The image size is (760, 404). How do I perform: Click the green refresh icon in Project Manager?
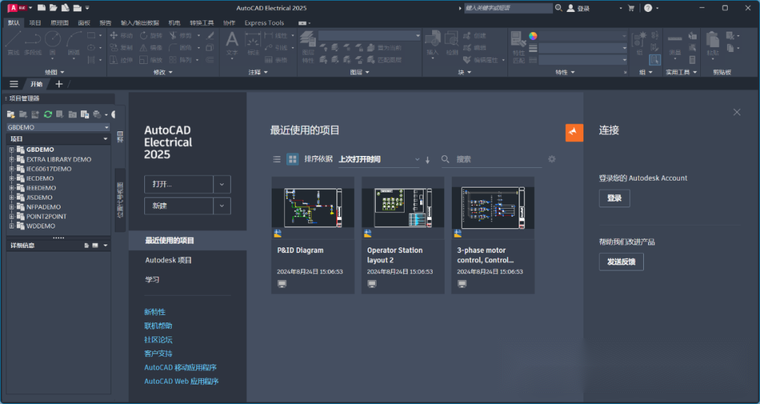(47, 115)
